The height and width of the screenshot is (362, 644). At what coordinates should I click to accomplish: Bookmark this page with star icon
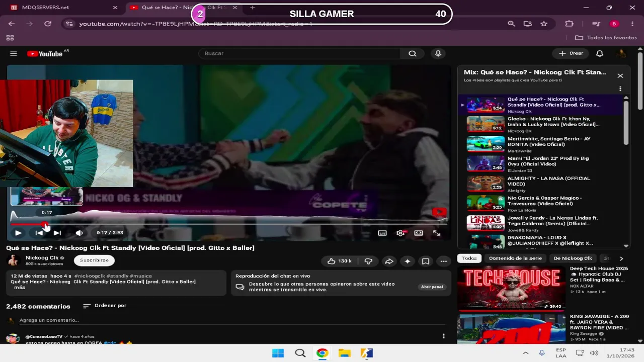pyautogui.click(x=544, y=24)
